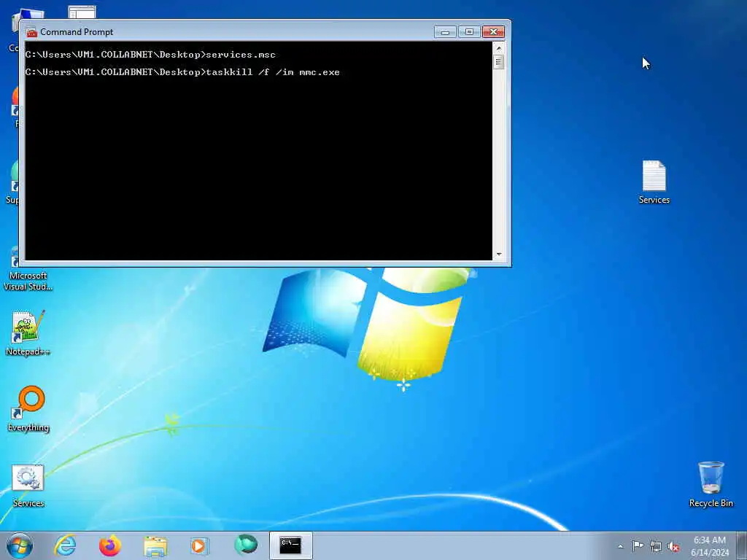Open Windows Media Player taskbar icon
This screenshot has height=560, width=747.
coord(199,545)
